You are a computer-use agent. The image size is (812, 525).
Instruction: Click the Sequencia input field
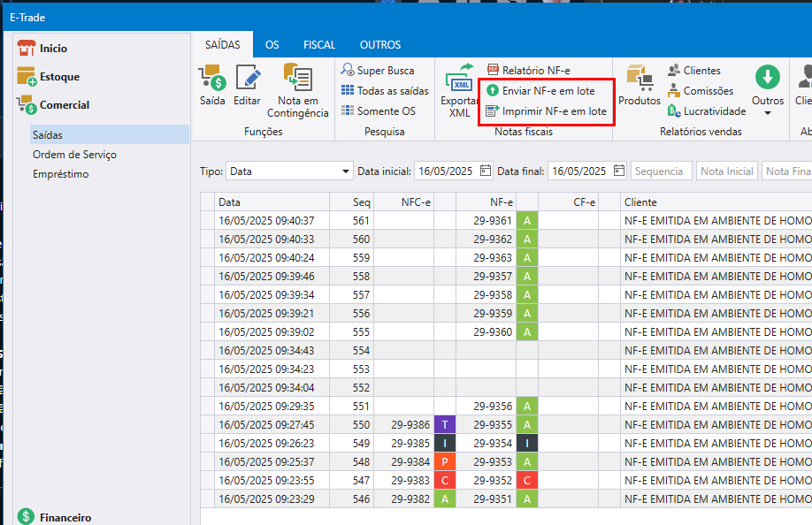[x=662, y=171]
